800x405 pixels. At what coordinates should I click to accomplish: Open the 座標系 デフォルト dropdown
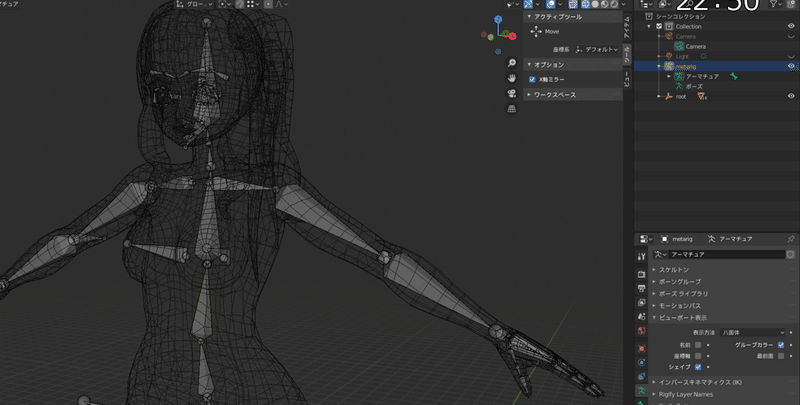coord(596,49)
